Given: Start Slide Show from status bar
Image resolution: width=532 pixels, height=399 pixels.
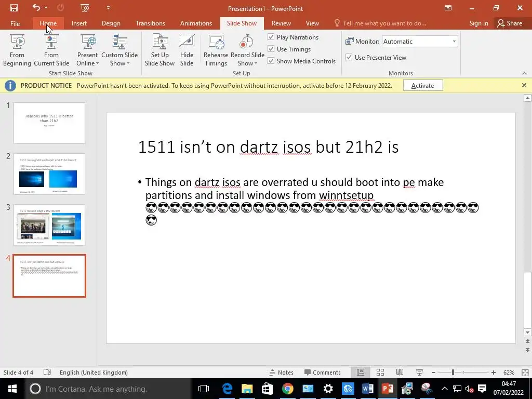Looking at the screenshot, I should pyautogui.click(x=419, y=372).
